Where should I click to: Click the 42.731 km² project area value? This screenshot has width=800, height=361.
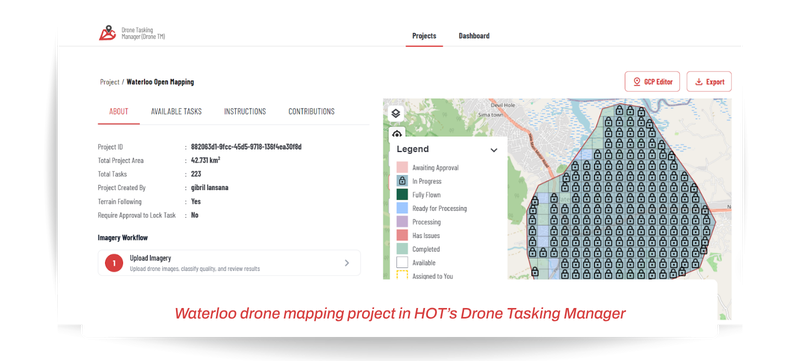(205, 160)
